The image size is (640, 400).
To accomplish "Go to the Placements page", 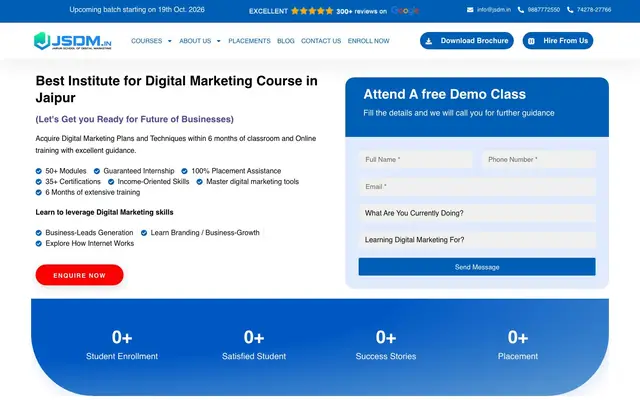I will pos(249,41).
